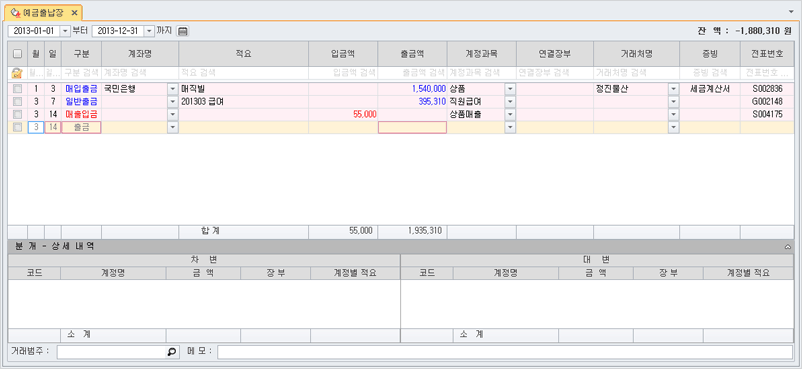Click the 55,000 deposit cell in 매출입금 row
Viewport: 802px width, 369px height.
click(343, 114)
